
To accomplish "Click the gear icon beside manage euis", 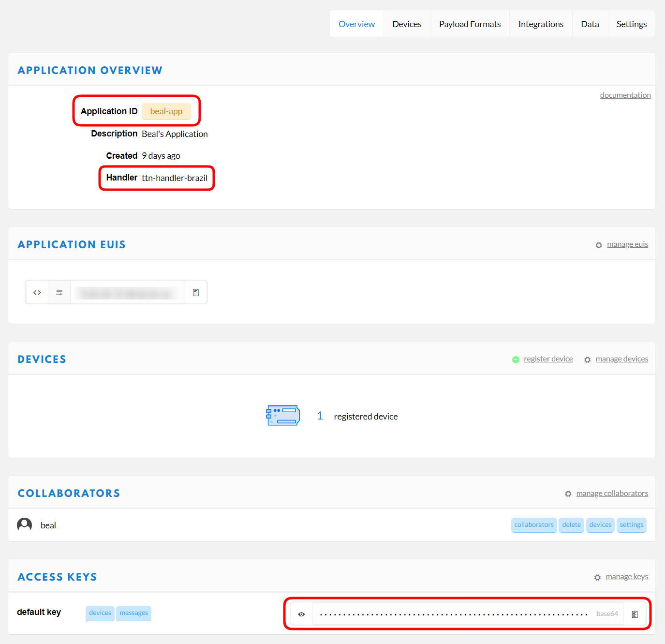I will click(599, 245).
